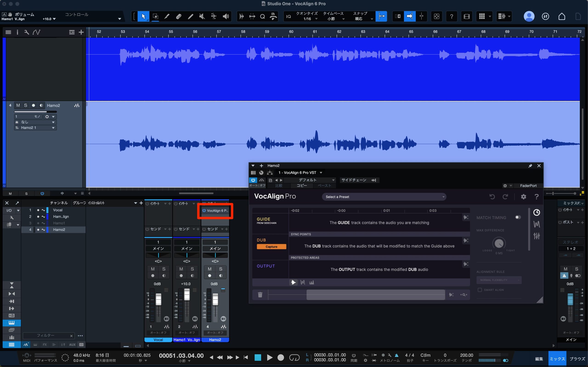Image resolution: width=588 pixels, height=367 pixels.
Task: Open NORMAL FLEXIBILITY alignment rule dropdown
Action: pyautogui.click(x=499, y=280)
